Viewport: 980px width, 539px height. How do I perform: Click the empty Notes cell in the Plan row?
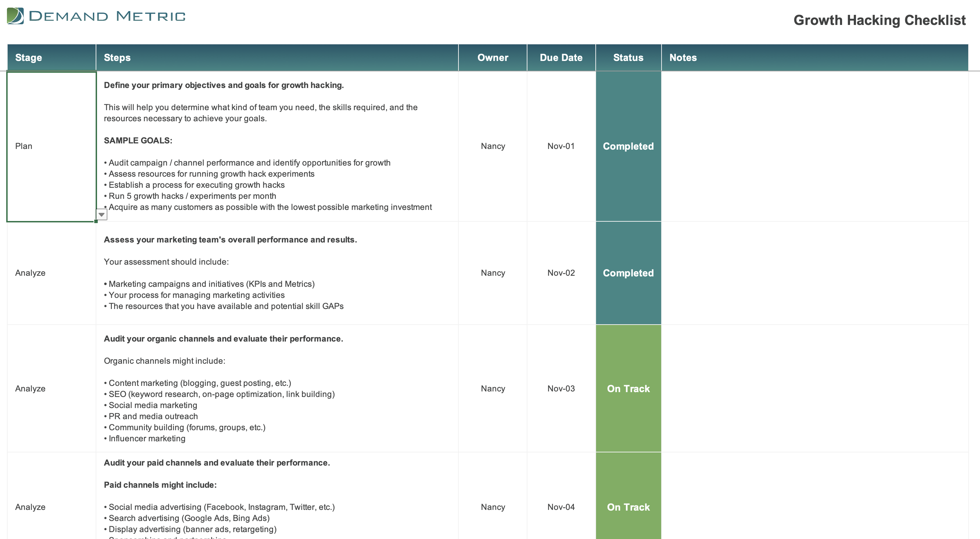[x=815, y=147]
